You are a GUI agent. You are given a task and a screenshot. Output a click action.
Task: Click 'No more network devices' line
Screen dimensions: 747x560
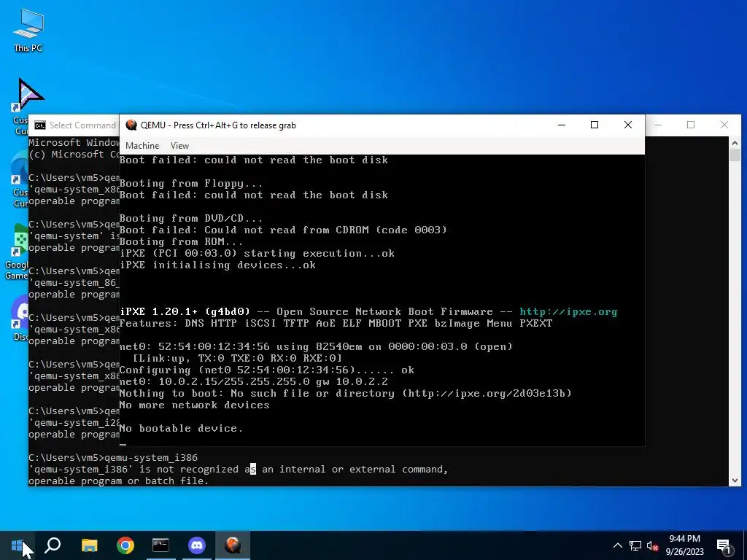194,405
